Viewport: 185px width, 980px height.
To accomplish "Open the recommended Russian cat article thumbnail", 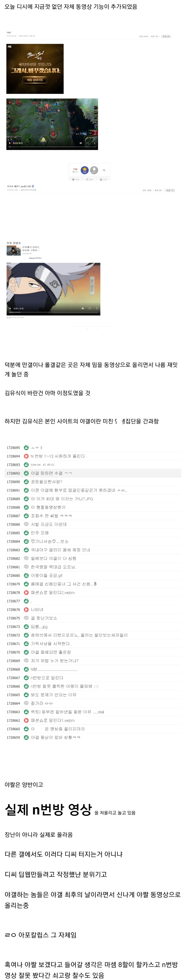I will tap(13, 250).
